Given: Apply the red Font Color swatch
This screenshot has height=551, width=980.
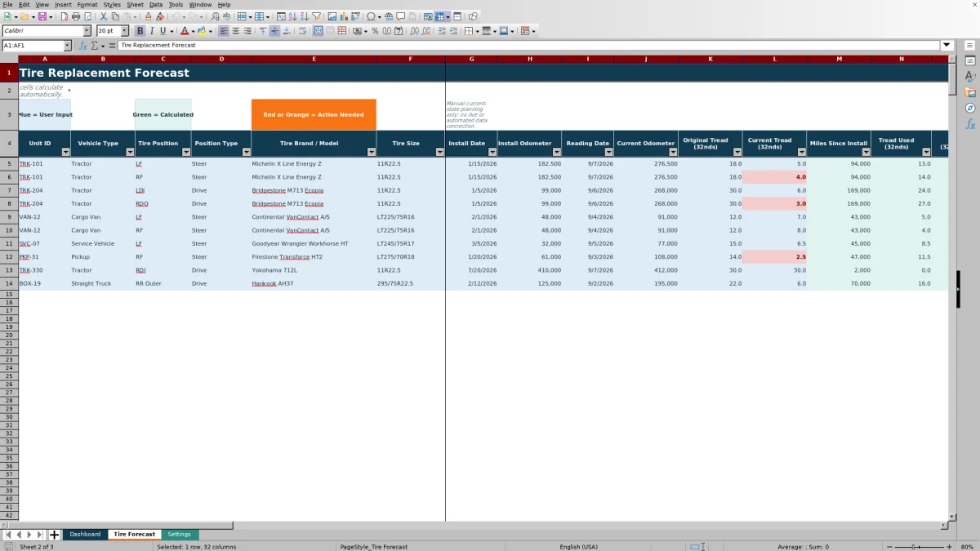Looking at the screenshot, I should point(185,31).
